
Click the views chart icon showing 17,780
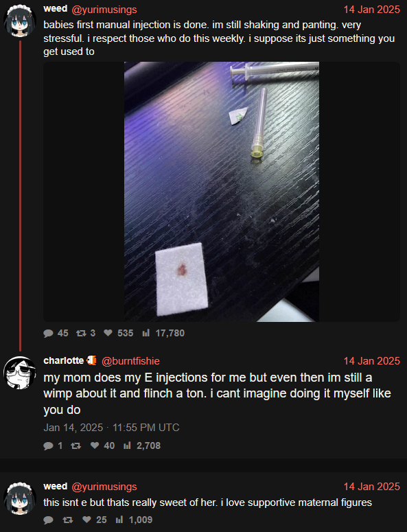146,333
